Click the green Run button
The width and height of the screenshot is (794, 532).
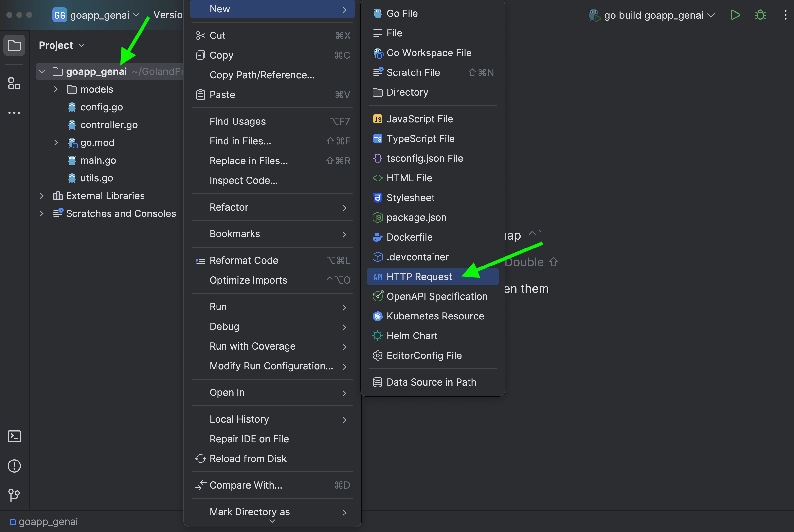tap(735, 15)
